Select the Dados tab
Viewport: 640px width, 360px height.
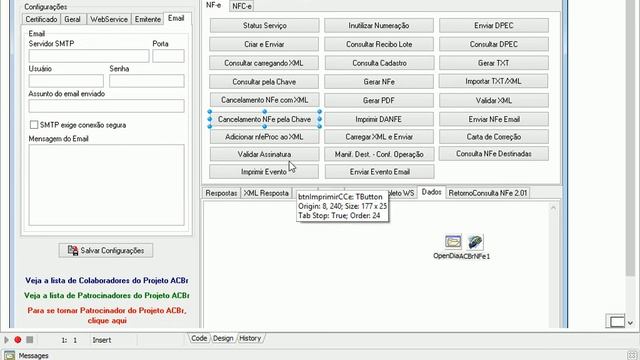(x=431, y=192)
